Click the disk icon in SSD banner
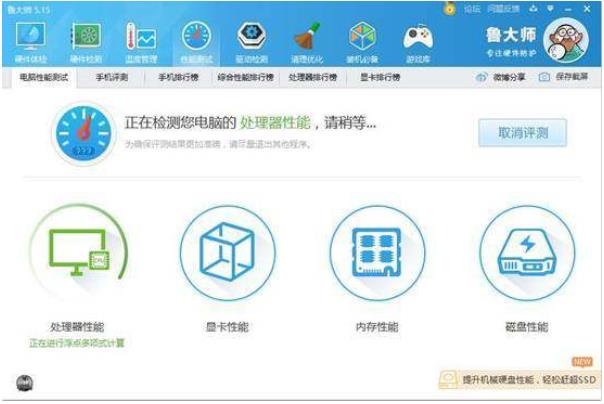The width and height of the screenshot is (604, 404). (x=449, y=379)
